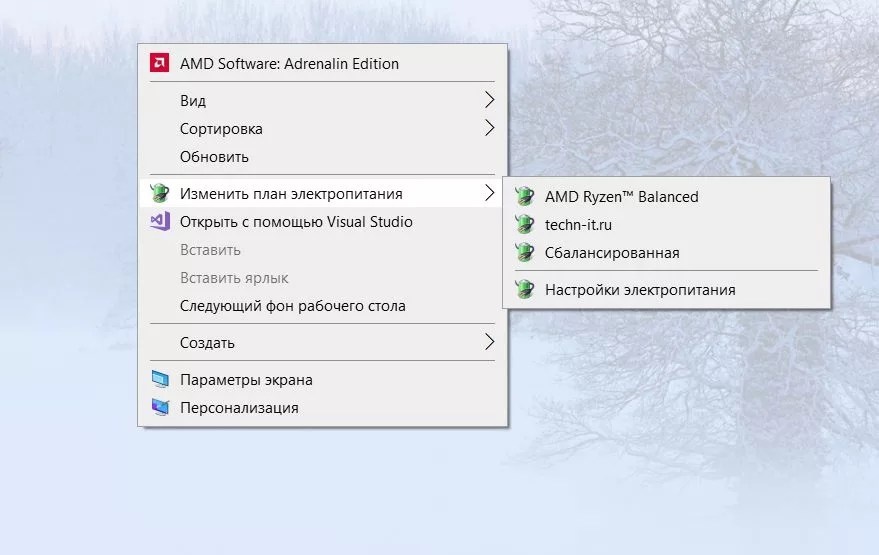Expand the Изменить план электропитания submenu arrow
Image resolution: width=879 pixels, height=555 pixels.
click(x=489, y=193)
